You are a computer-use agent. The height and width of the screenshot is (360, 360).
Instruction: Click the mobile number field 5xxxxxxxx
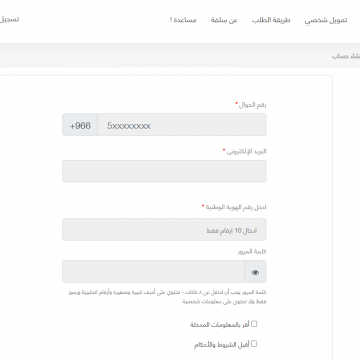click(x=182, y=125)
